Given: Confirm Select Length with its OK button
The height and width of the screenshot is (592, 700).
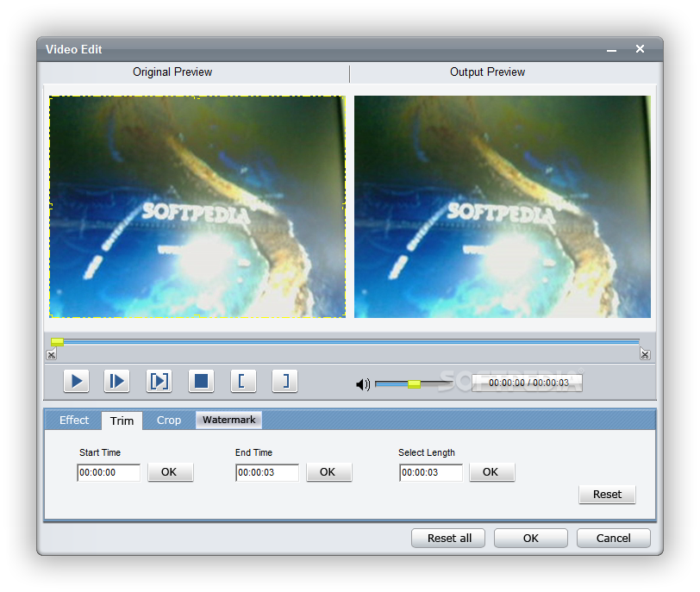Looking at the screenshot, I should pyautogui.click(x=492, y=472).
